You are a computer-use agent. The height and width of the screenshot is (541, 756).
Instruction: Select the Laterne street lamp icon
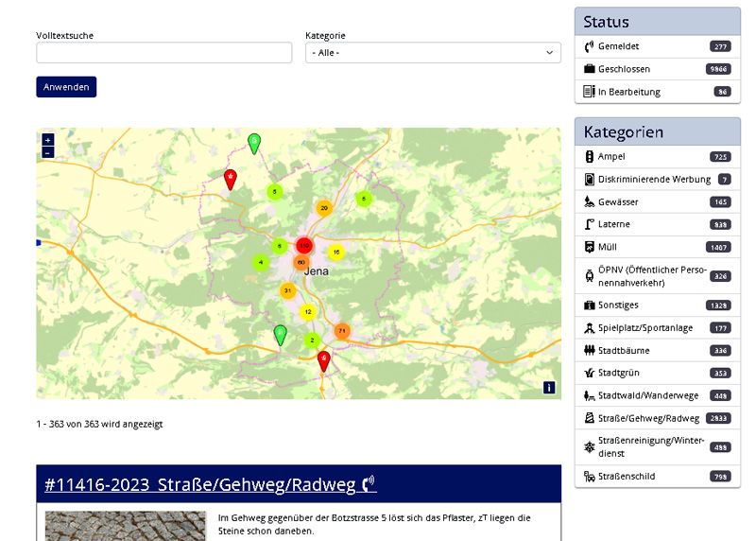589,224
